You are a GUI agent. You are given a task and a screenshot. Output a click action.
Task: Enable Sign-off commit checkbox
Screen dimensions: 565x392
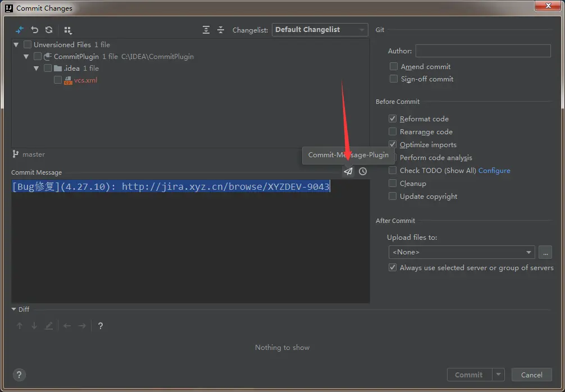[x=394, y=79]
